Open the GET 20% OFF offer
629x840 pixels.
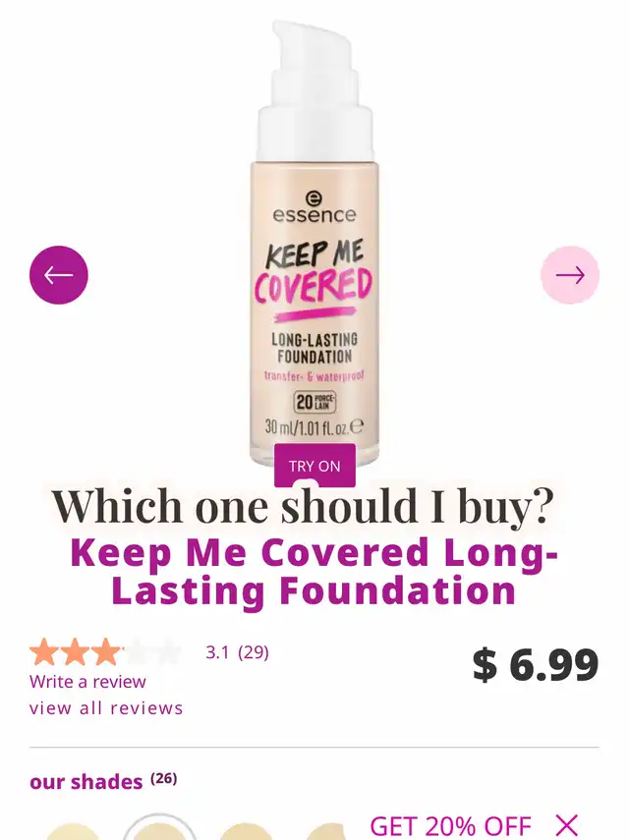coord(450,826)
